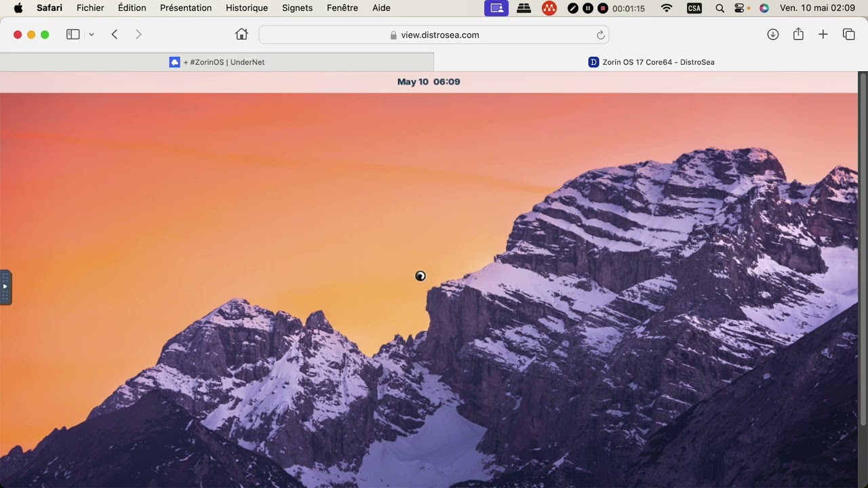Share the current page
Image resolution: width=868 pixels, height=488 pixels.
798,34
